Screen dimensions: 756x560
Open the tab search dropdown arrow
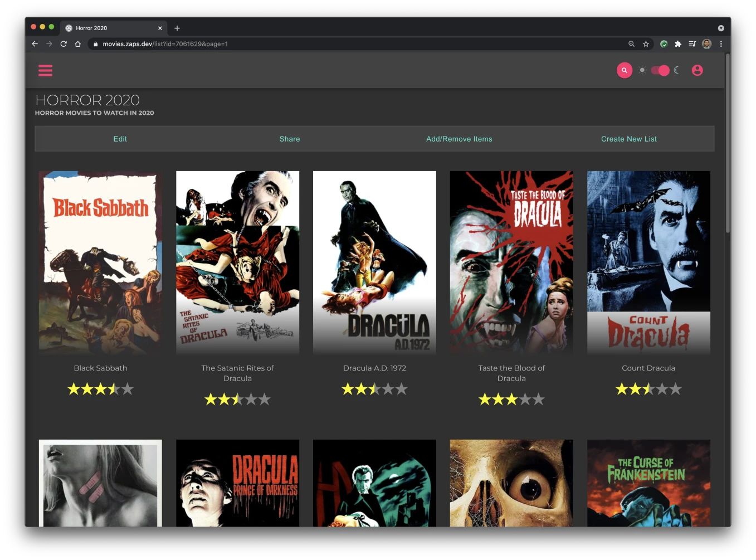click(721, 28)
